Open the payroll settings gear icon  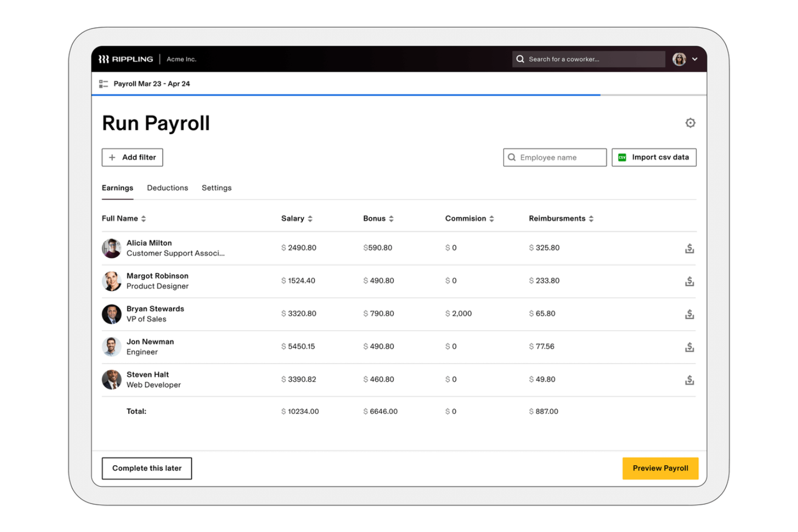click(690, 123)
